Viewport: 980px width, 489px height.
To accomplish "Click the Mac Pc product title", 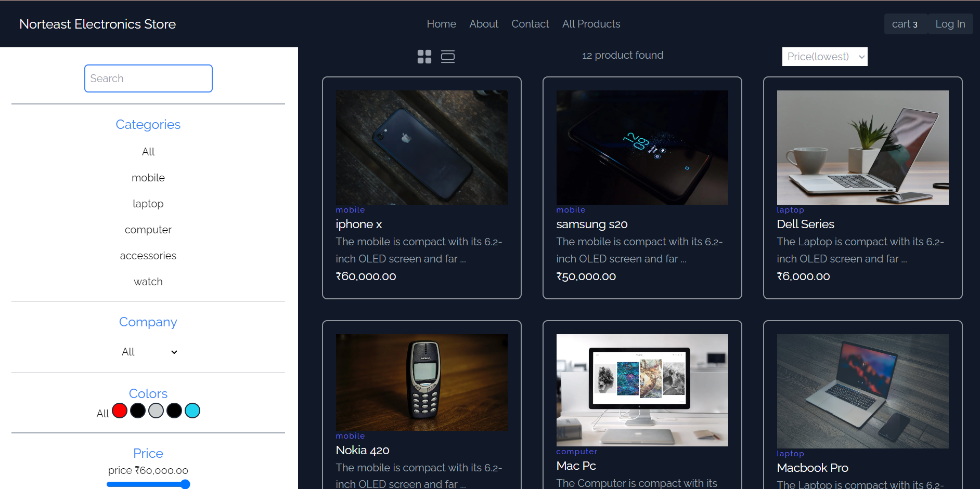I will pos(576,466).
